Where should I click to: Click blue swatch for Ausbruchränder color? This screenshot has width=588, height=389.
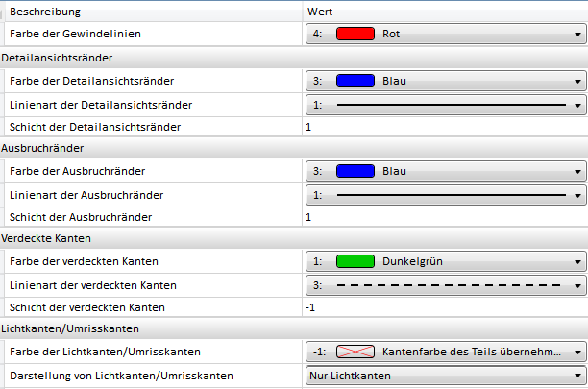[x=354, y=172]
